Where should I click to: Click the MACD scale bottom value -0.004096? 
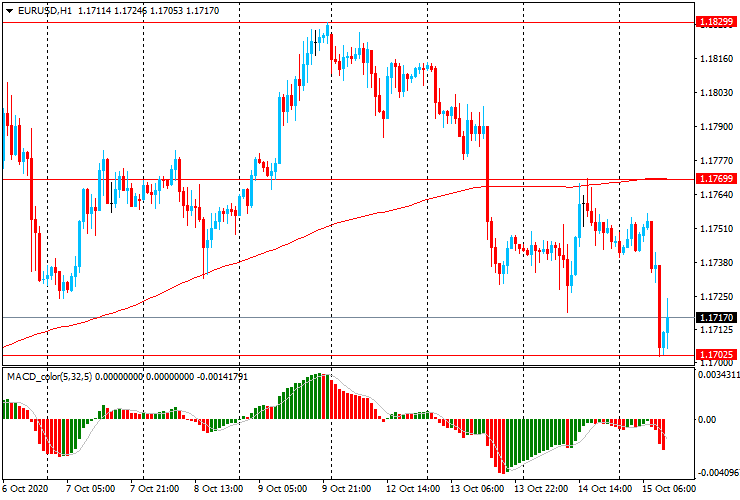click(718, 473)
